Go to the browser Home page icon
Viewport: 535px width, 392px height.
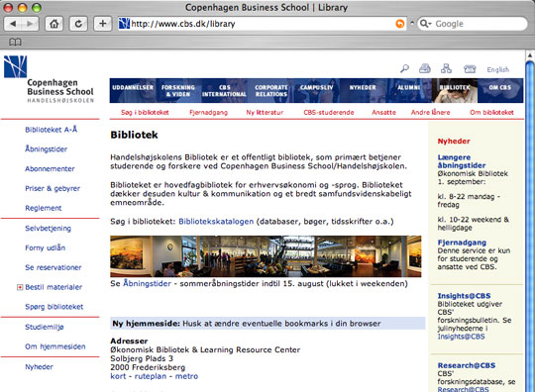(x=54, y=24)
